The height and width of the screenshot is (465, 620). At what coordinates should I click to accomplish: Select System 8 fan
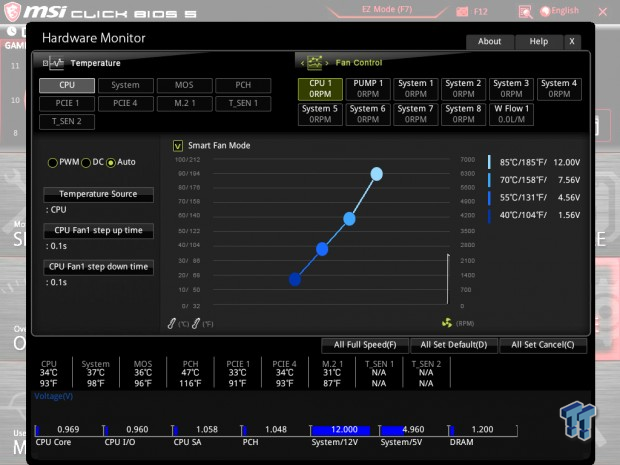463,114
